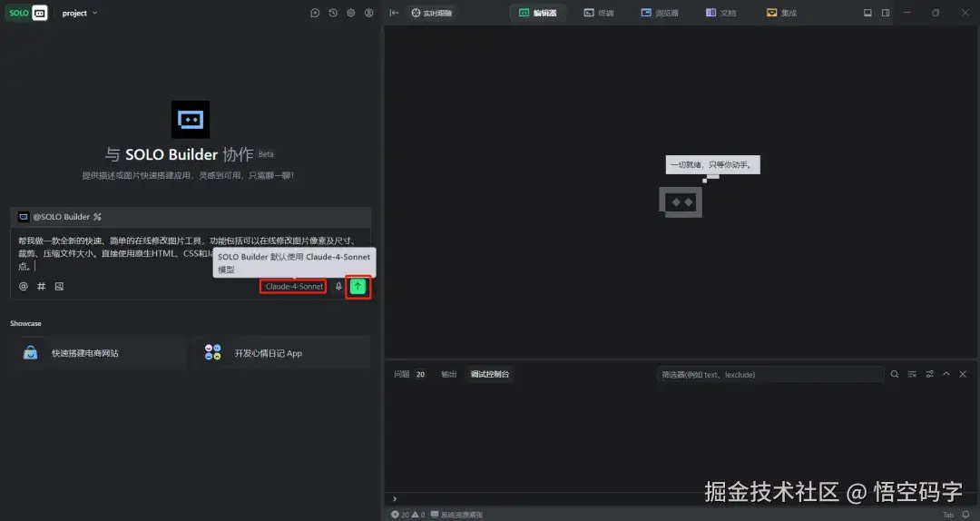Viewport: 980px width, 521px height.
Task: Toggle the side panel layout icon
Action: pyautogui.click(x=886, y=13)
